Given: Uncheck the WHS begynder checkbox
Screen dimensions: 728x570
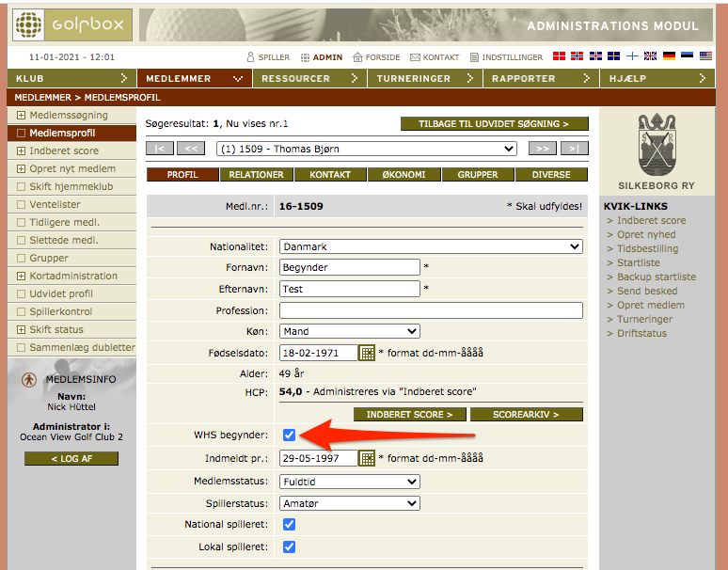Looking at the screenshot, I should [289, 435].
